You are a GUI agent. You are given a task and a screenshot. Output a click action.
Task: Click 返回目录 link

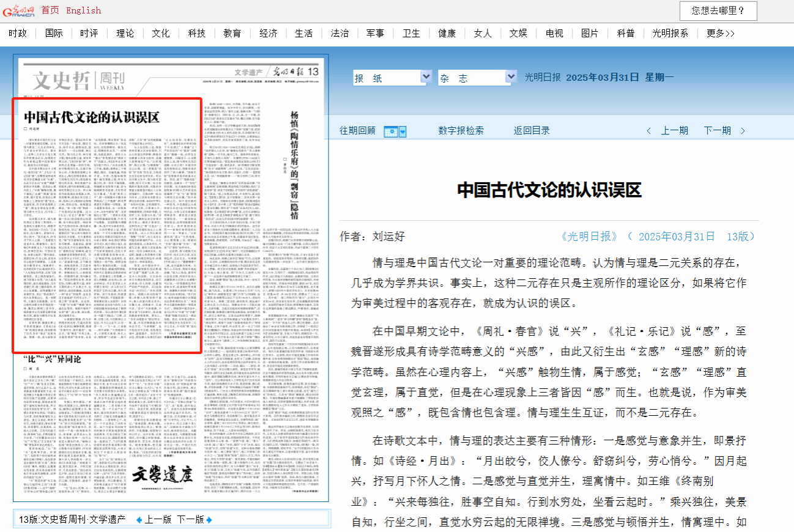[x=532, y=130]
